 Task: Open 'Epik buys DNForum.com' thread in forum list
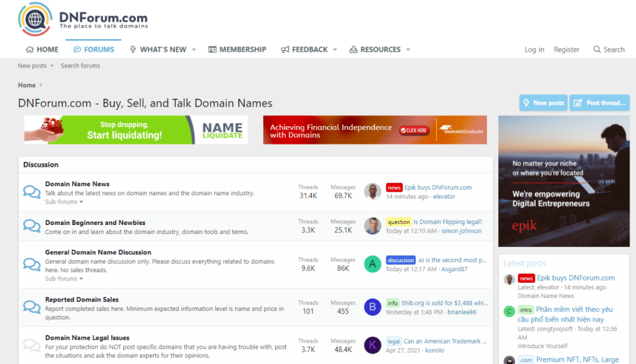click(x=438, y=187)
